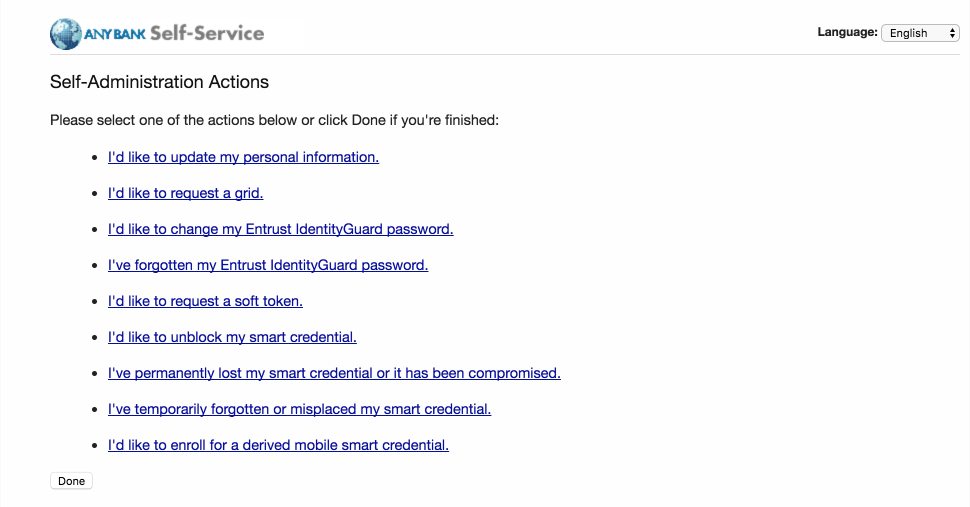Screen dimensions: 970x507
Task: Open the unblock my smart credential link
Action: 232,337
